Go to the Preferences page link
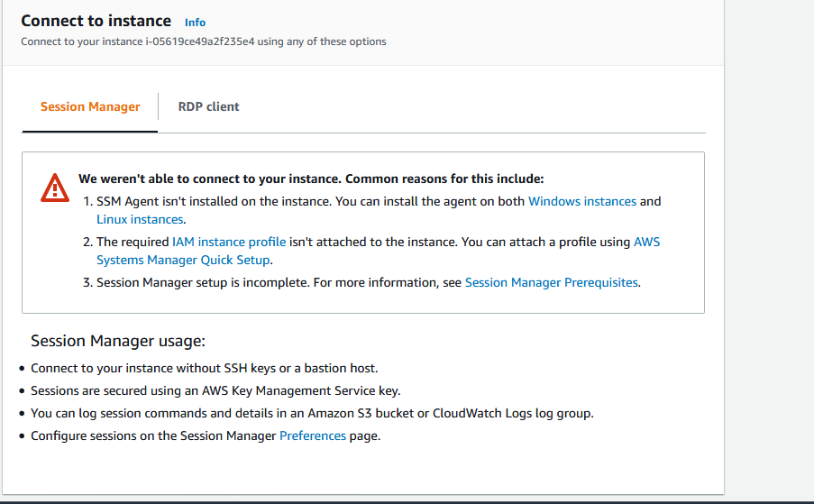This screenshot has height=504, width=814. (313, 435)
